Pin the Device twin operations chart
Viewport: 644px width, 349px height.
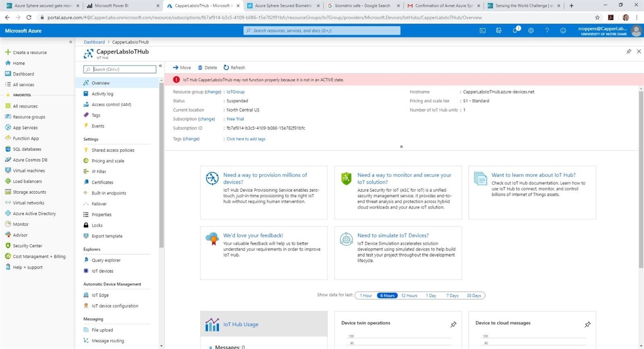453,324
